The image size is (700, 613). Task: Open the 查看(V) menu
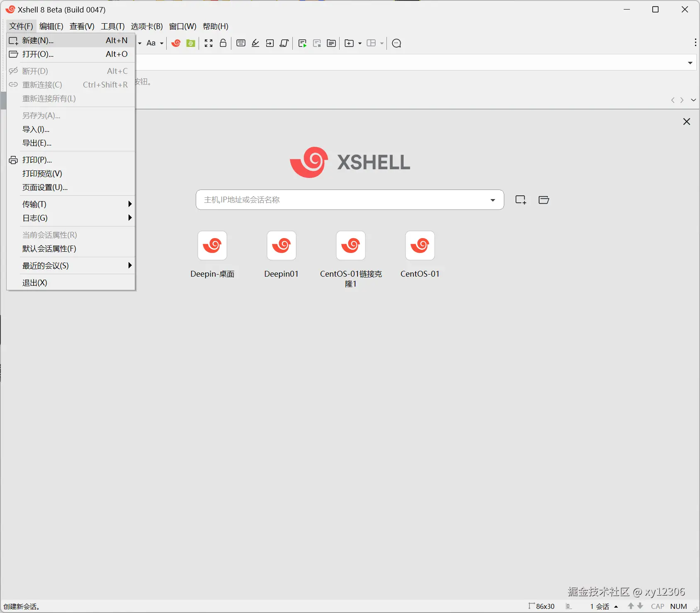coord(82,26)
